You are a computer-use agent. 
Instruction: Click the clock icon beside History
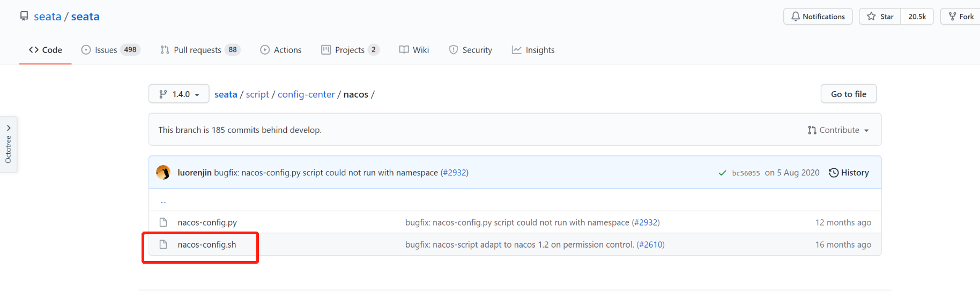(x=834, y=173)
